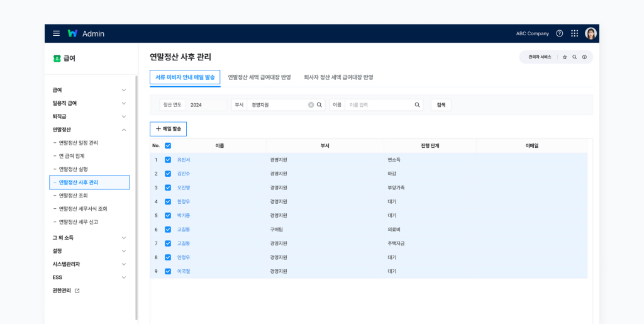Click the 관리자 서비스 button

(540, 57)
